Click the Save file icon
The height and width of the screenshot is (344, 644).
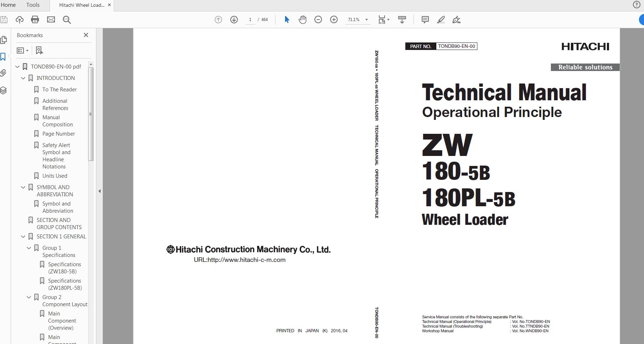pyautogui.click(x=4, y=20)
